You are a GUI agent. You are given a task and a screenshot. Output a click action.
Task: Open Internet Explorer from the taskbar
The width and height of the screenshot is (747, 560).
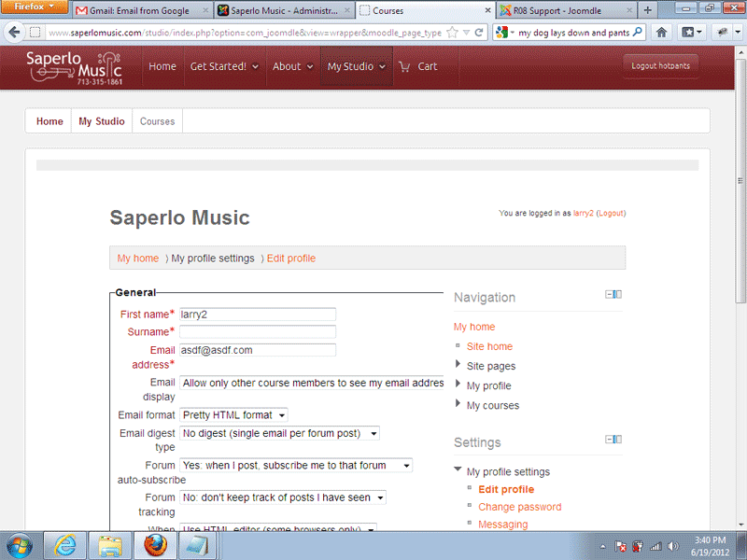click(64, 543)
